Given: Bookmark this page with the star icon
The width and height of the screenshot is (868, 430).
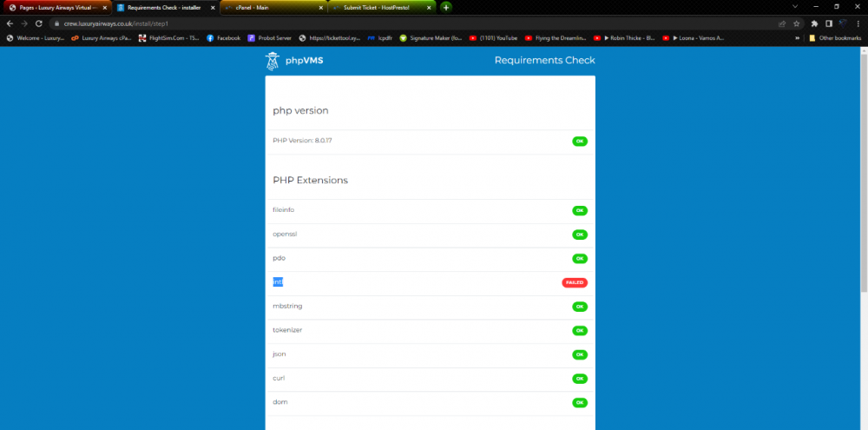Looking at the screenshot, I should tap(796, 23).
